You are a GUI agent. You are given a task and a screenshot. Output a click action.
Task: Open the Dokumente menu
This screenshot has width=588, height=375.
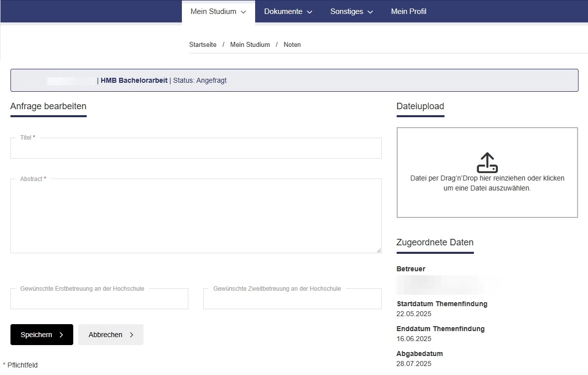[x=288, y=11]
